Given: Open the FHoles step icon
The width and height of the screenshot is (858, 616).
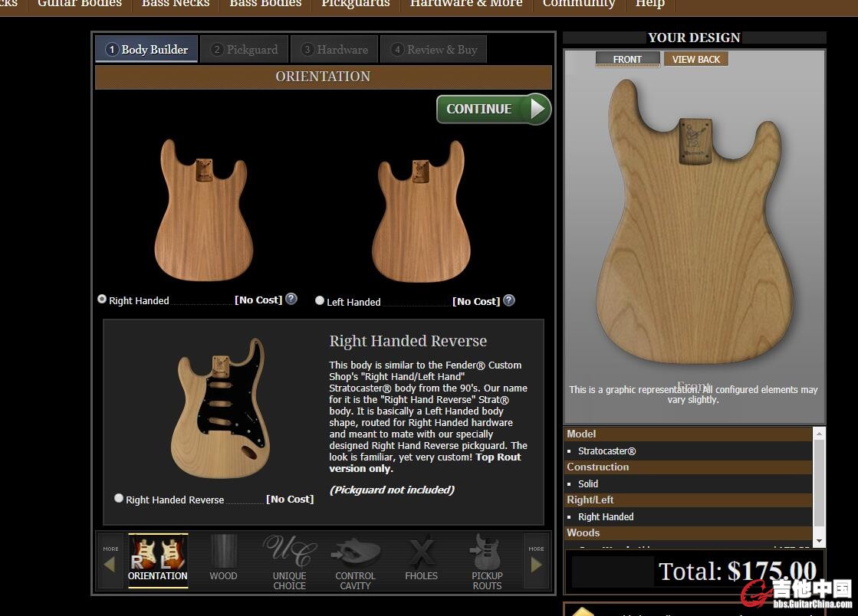Looking at the screenshot, I should click(421, 559).
